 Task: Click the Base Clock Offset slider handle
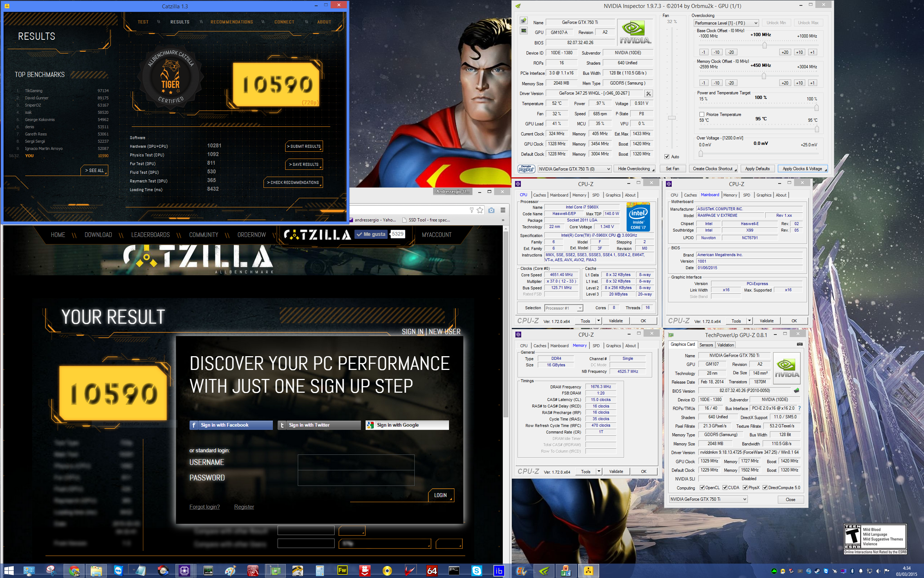pyautogui.click(x=764, y=45)
